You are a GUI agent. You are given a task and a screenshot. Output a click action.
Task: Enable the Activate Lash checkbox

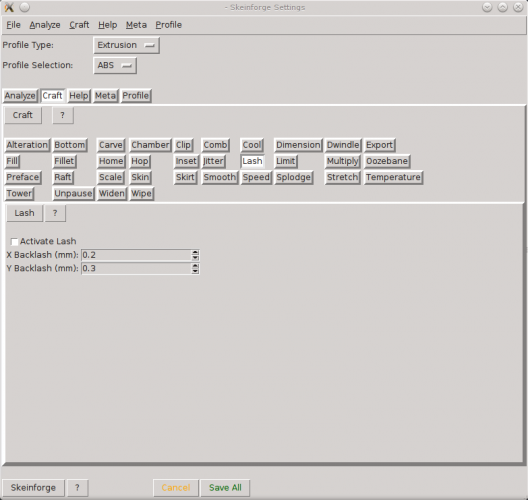tap(14, 242)
